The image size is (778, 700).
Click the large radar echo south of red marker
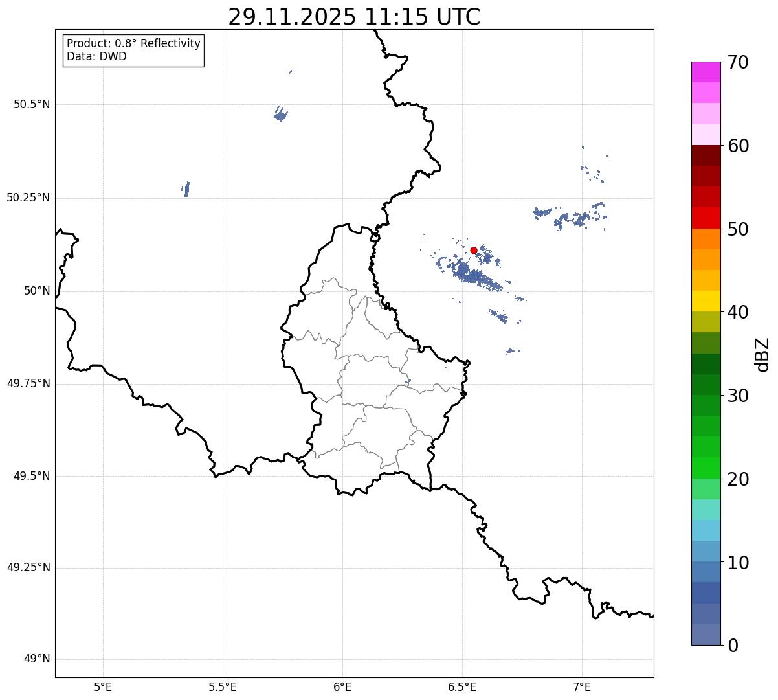474,277
